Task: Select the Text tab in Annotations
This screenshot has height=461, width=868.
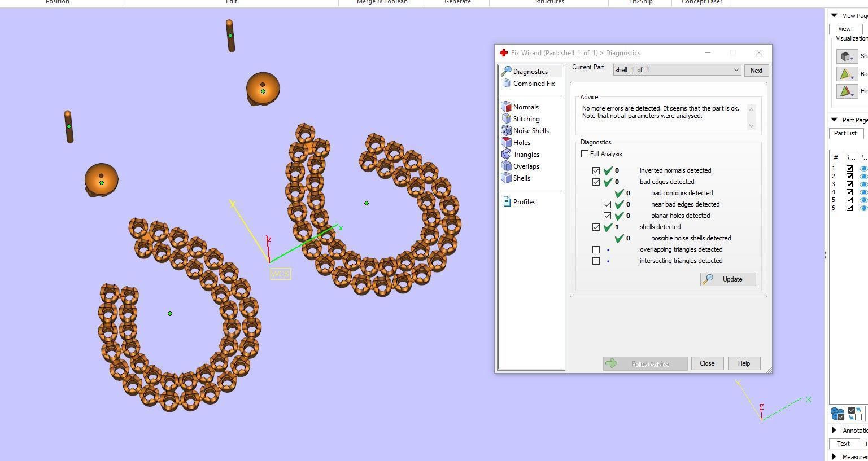Action: coord(843,444)
